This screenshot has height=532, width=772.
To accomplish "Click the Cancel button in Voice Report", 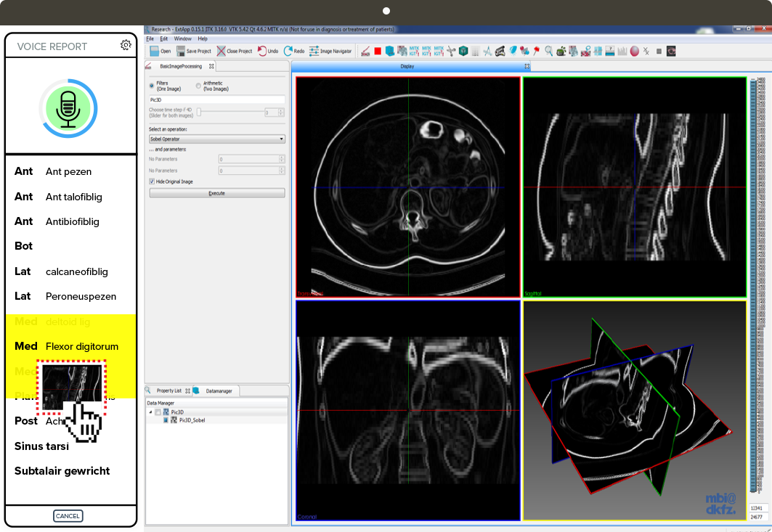I will (x=68, y=516).
